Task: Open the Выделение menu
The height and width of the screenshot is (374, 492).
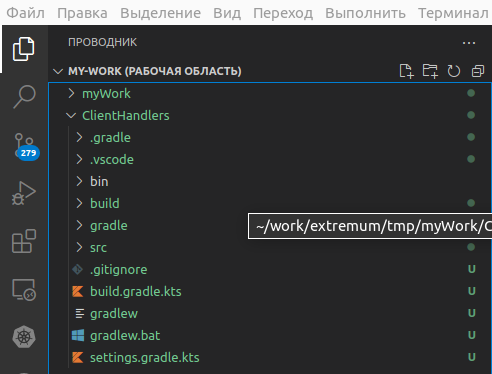Action: (160, 13)
